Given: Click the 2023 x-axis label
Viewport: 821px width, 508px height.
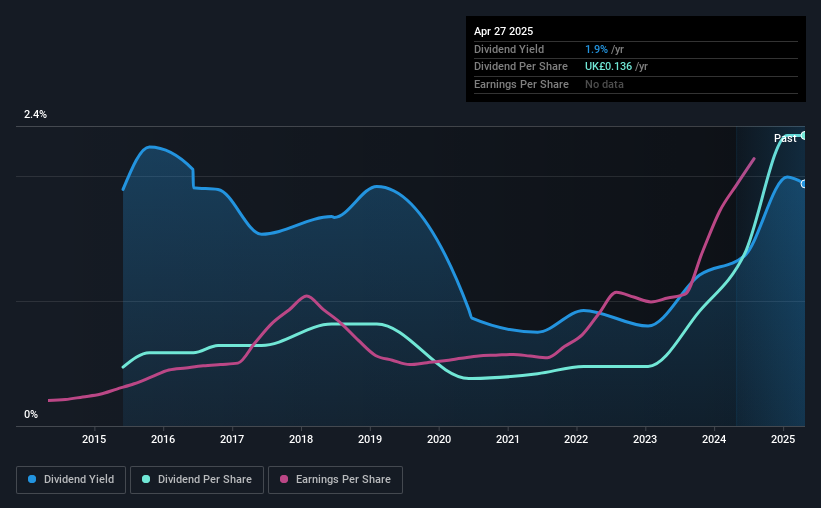Looking at the screenshot, I should click(x=645, y=439).
